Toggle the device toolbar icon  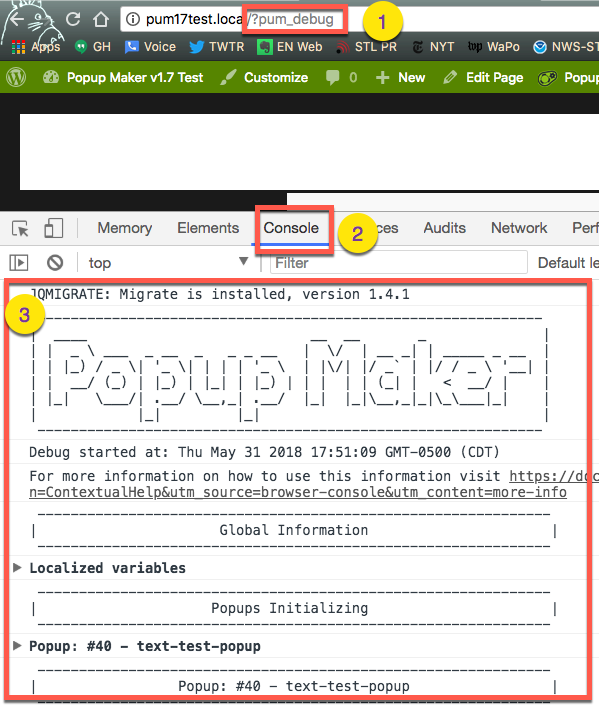(53, 228)
